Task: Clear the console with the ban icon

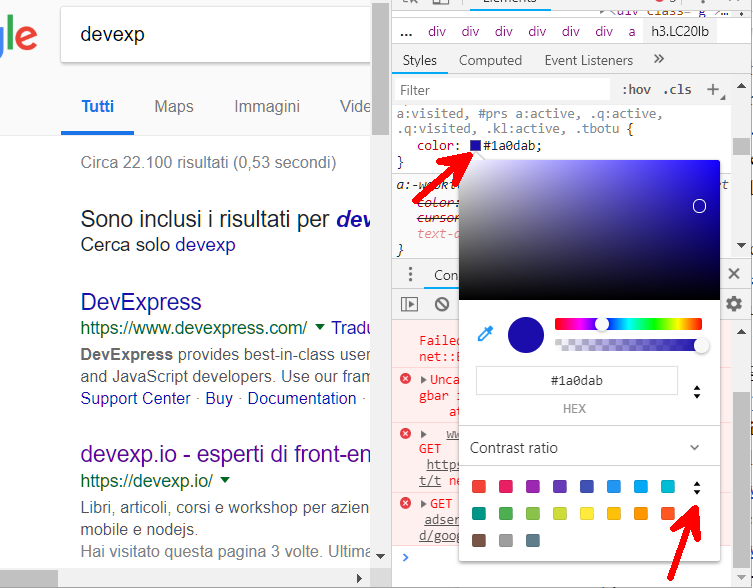Action: (x=442, y=304)
